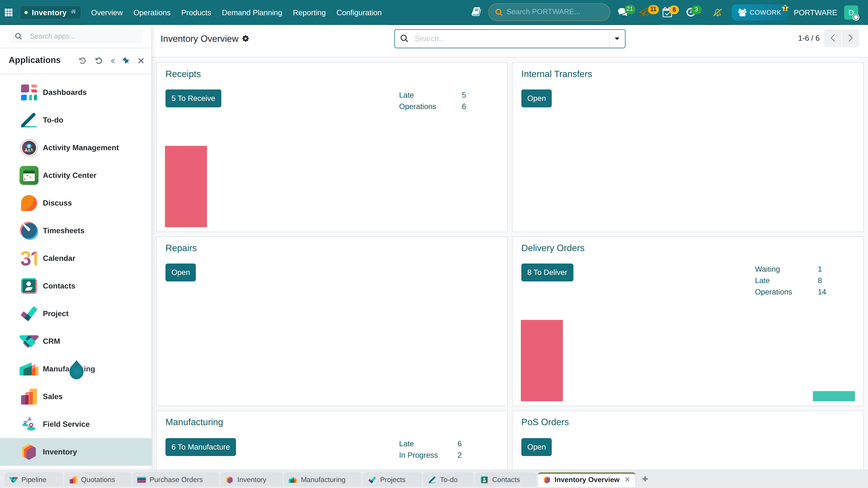Go to next page of records
Viewport: 868px width, 488px height.
click(850, 38)
